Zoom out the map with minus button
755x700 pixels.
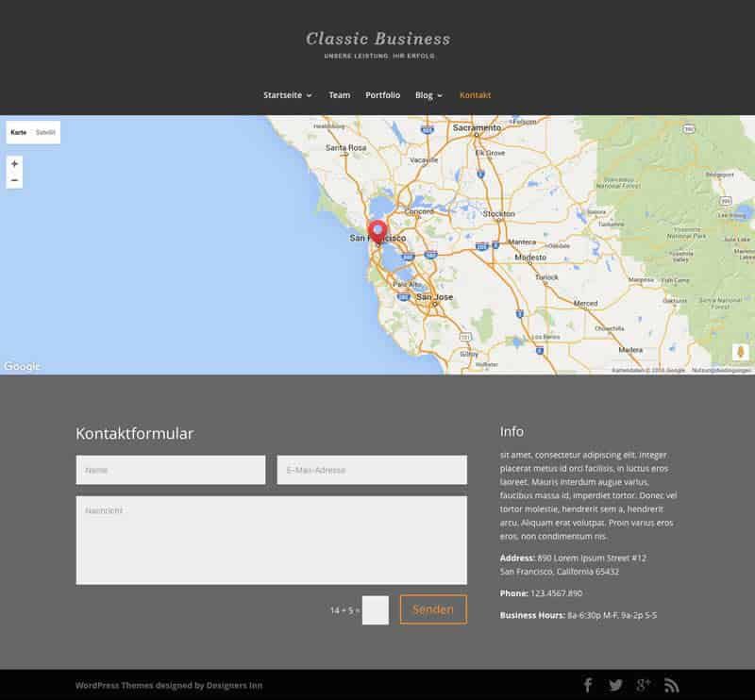coord(14,180)
